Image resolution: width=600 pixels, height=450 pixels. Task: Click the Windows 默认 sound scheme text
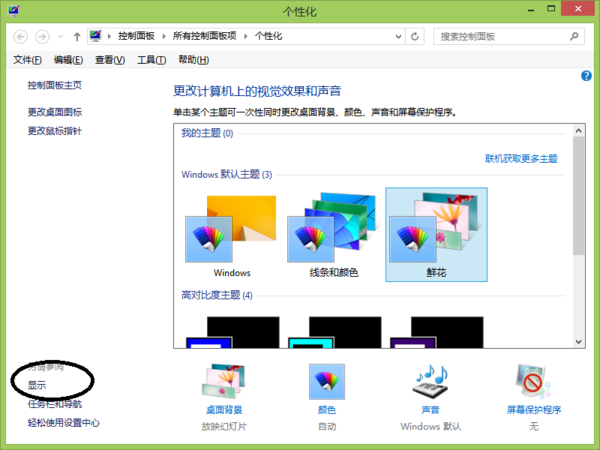pyautogui.click(x=430, y=426)
